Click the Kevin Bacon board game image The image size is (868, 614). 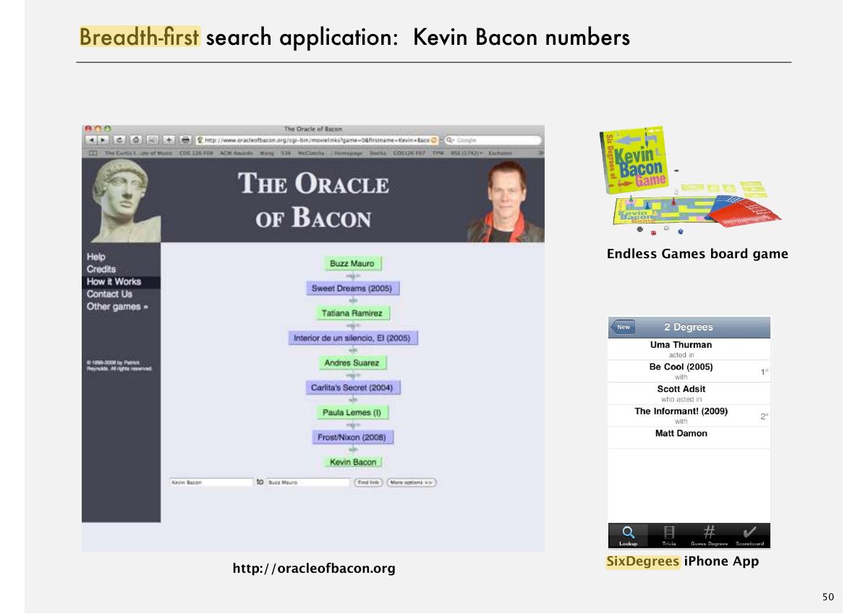[x=690, y=179]
